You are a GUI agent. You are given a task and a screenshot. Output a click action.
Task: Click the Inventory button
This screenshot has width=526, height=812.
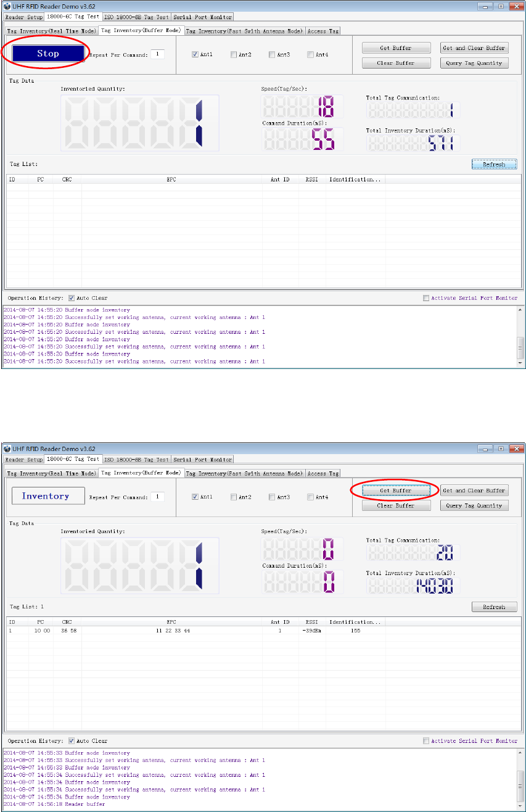point(48,496)
